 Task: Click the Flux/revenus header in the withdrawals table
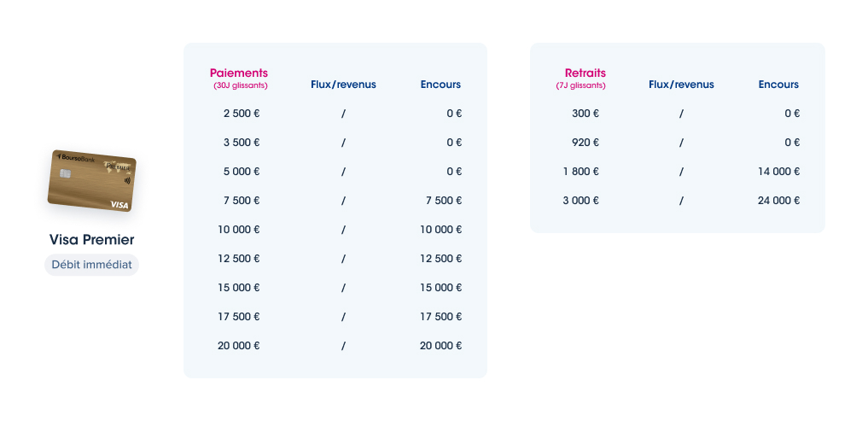point(681,85)
